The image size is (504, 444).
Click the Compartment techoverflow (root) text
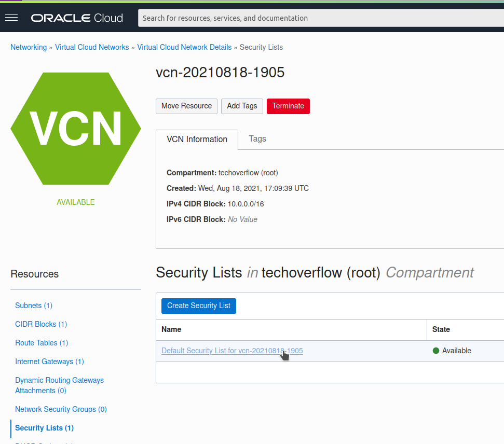tap(222, 173)
